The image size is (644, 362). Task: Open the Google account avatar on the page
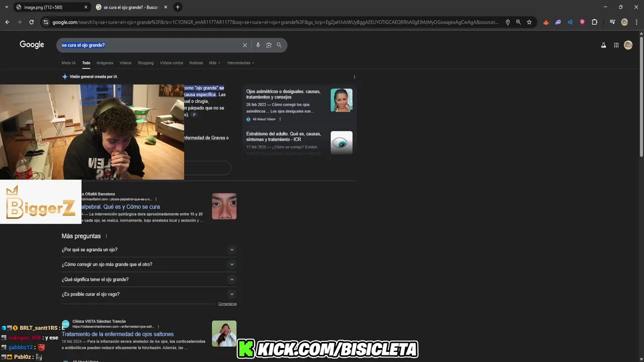pos(628,45)
